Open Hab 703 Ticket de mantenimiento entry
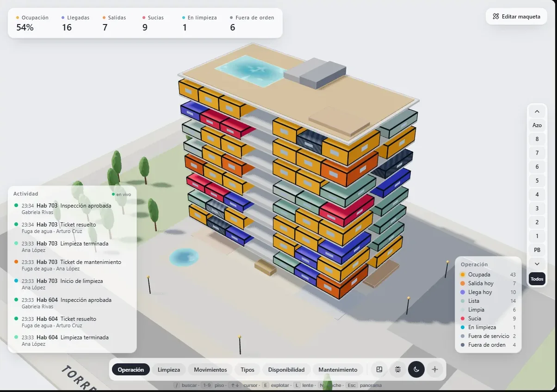This screenshot has height=392, width=557. click(x=72, y=265)
